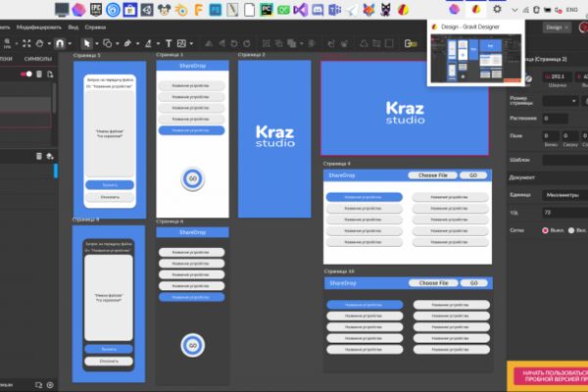Select the hand pan tool
The width and height of the screenshot is (588, 392).
39,43
